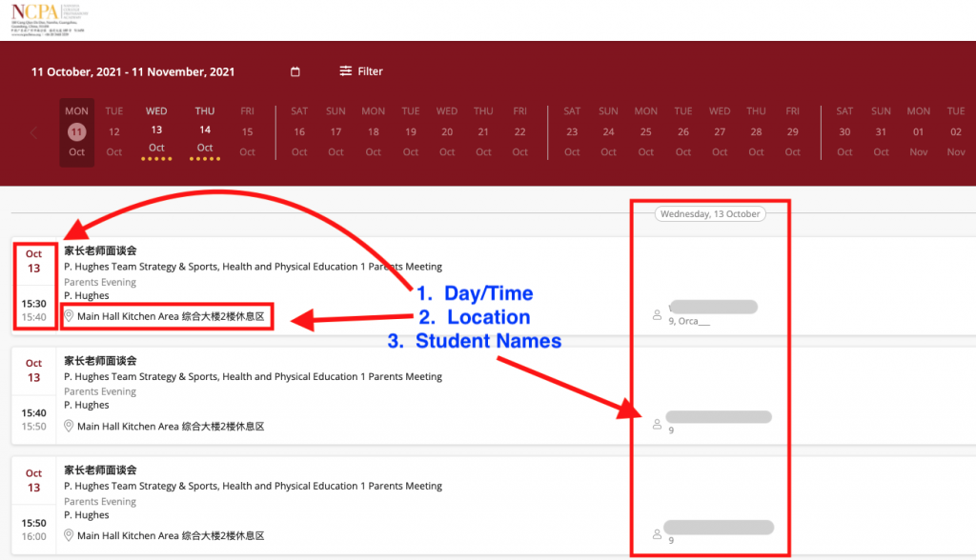
Task: Click location pin icon in 15:50 meeting
Action: 69,535
